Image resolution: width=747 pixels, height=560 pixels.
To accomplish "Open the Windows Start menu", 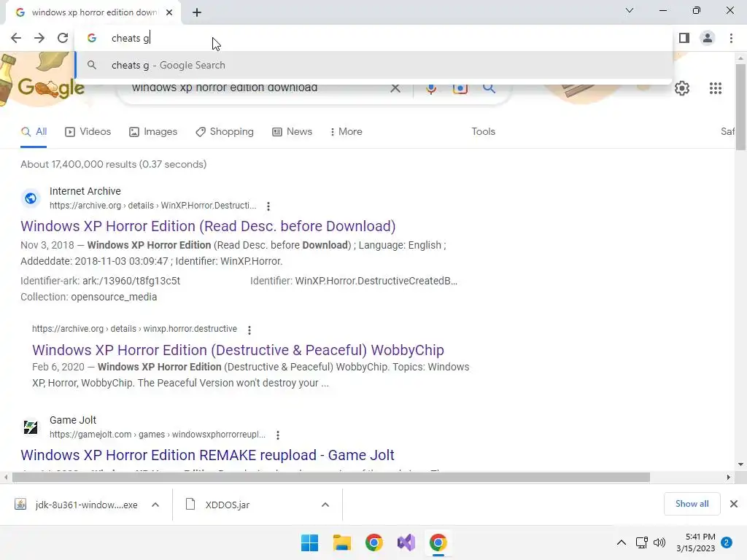I will [x=309, y=542].
